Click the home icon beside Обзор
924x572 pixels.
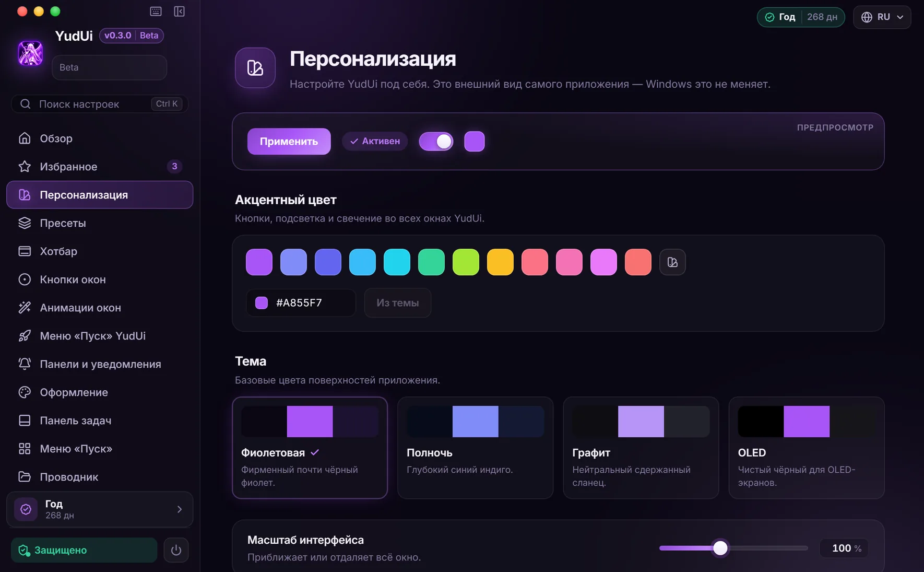click(25, 138)
